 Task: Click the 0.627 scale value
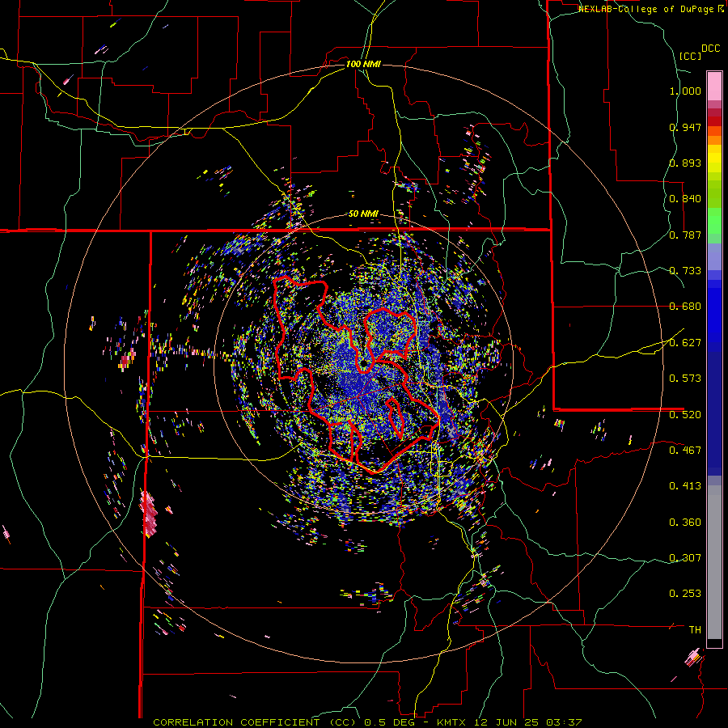tap(685, 343)
